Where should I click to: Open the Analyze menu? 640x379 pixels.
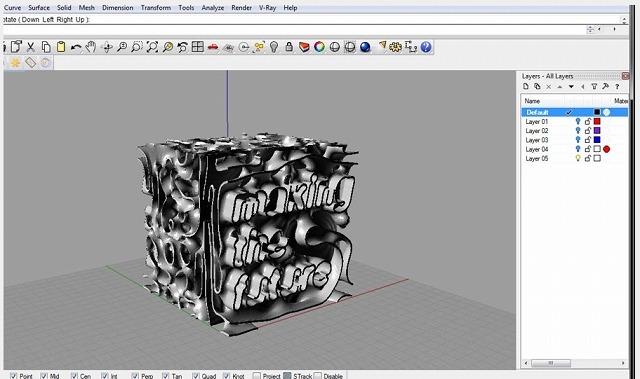coord(213,8)
